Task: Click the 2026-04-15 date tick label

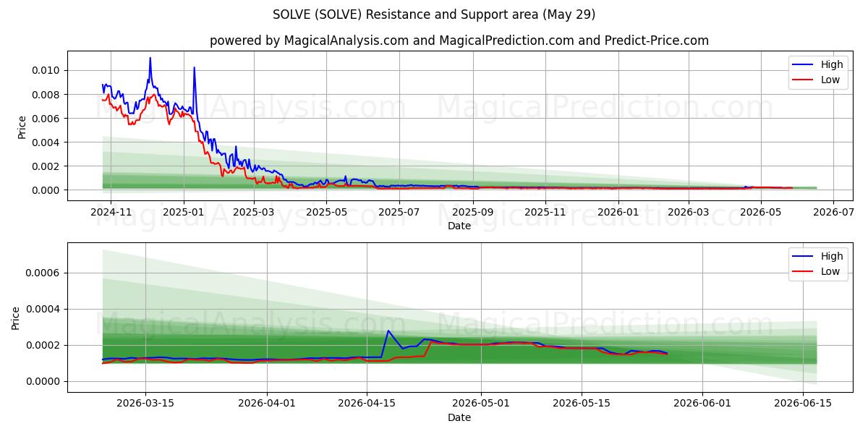Action: 367,404
